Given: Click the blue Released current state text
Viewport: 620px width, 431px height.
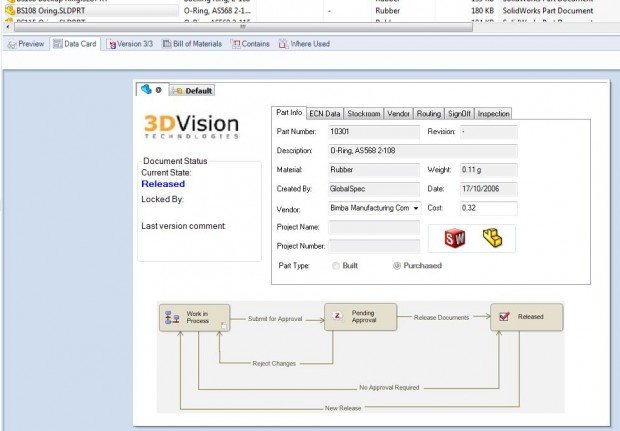Looking at the screenshot, I should (163, 184).
